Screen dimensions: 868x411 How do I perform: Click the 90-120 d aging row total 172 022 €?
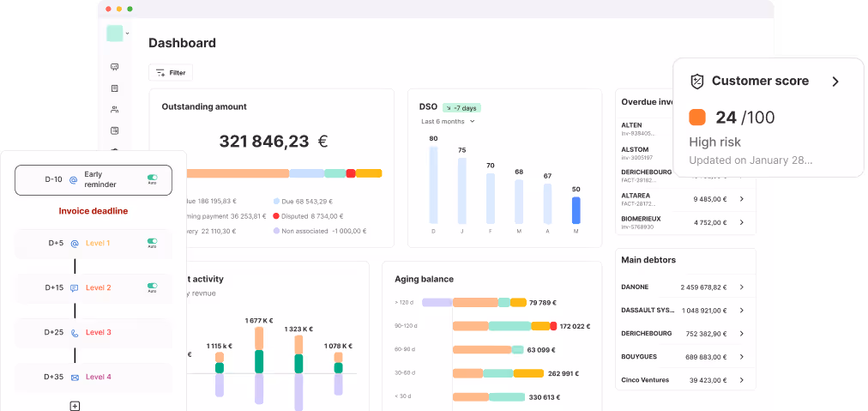576,326
